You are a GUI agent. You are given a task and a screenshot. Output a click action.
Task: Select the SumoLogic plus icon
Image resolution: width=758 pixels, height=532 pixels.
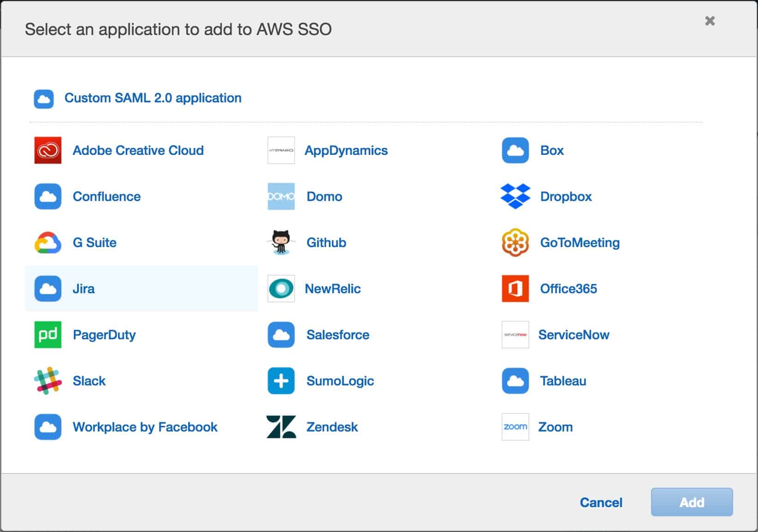(281, 381)
